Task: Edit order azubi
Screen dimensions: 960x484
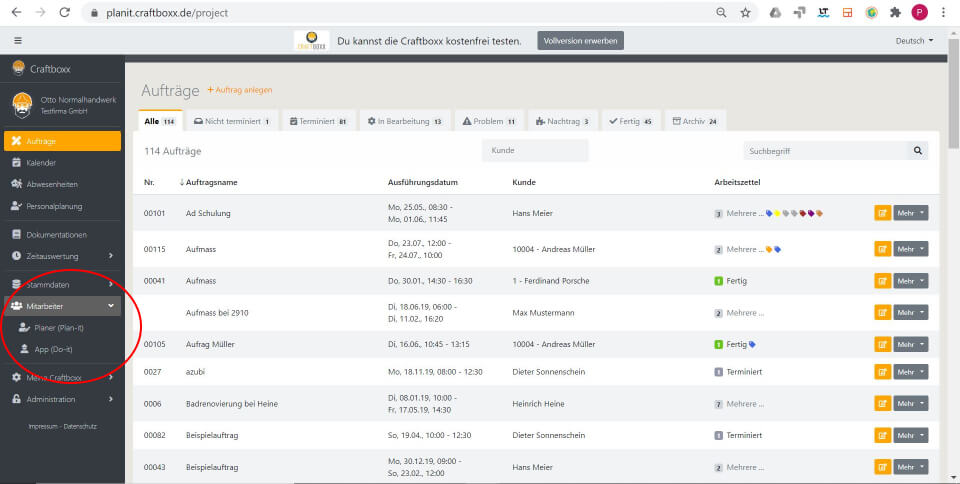Action: 882,371
